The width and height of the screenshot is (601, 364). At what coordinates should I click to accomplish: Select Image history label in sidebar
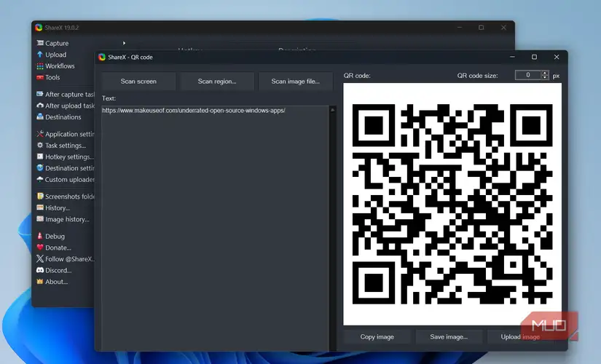tap(67, 219)
